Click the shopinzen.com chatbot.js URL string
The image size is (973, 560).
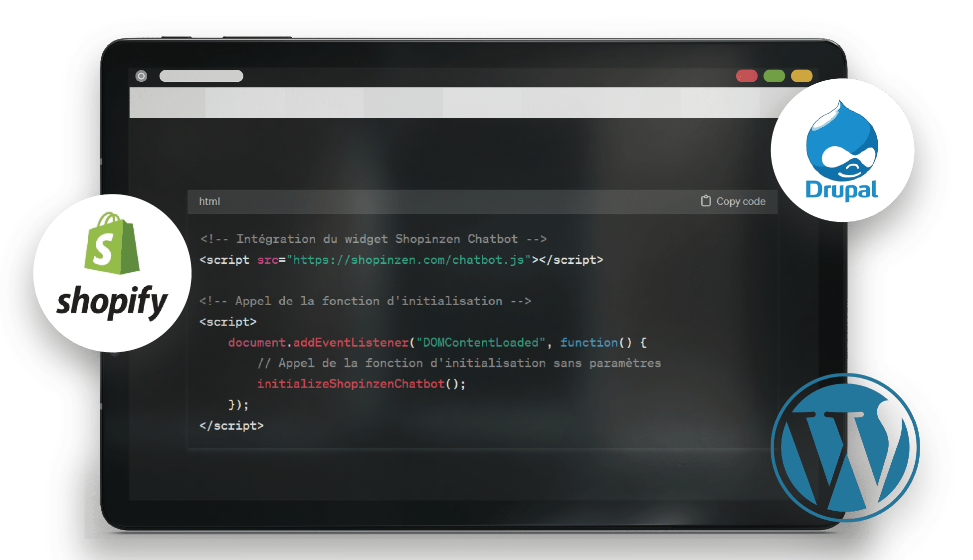click(408, 260)
